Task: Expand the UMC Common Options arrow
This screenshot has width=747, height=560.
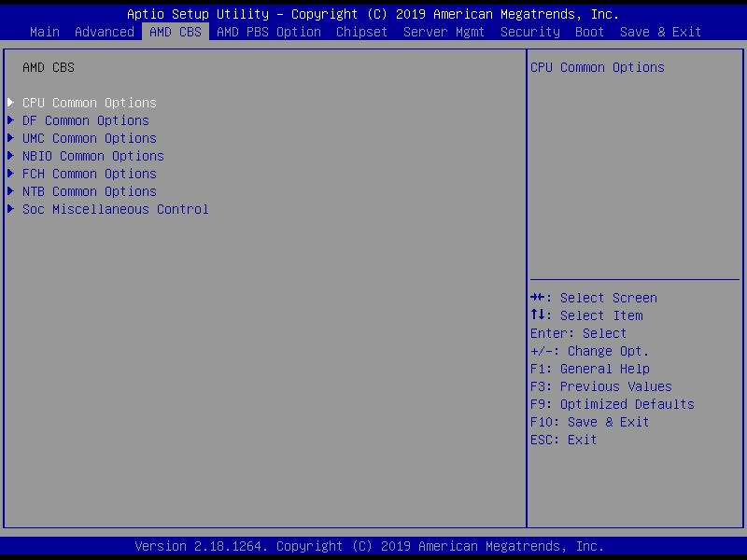Action: 10,138
